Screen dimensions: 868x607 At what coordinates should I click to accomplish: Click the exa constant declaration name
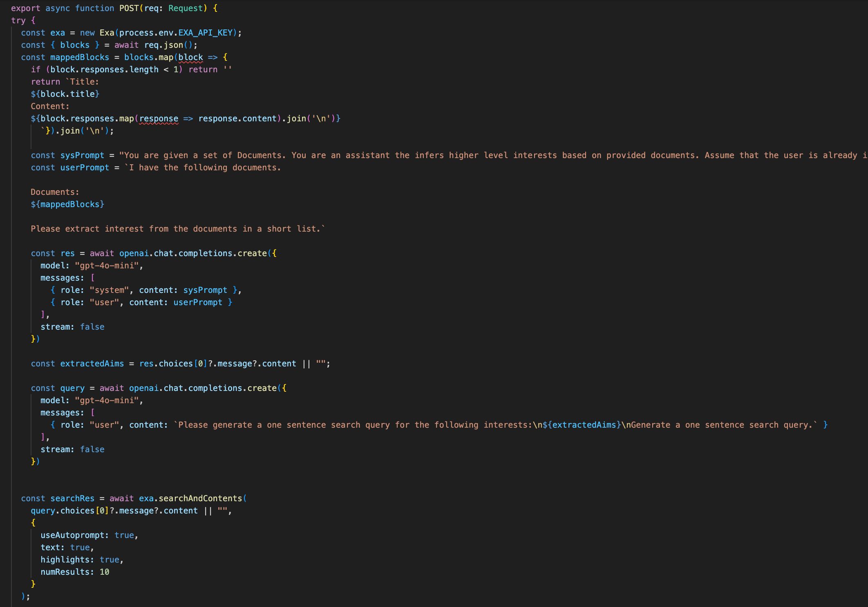click(58, 33)
